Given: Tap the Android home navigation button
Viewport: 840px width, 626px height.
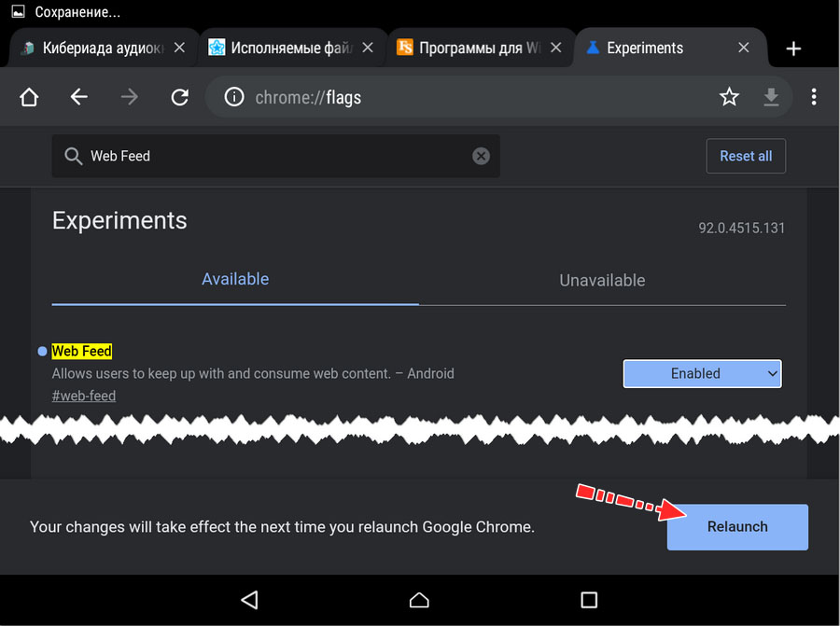Looking at the screenshot, I should click(419, 600).
